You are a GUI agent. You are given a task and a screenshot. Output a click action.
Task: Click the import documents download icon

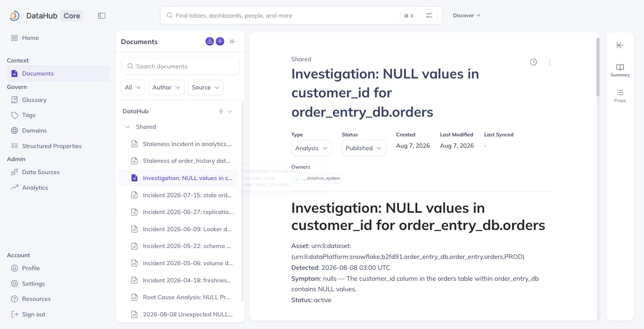(210, 41)
